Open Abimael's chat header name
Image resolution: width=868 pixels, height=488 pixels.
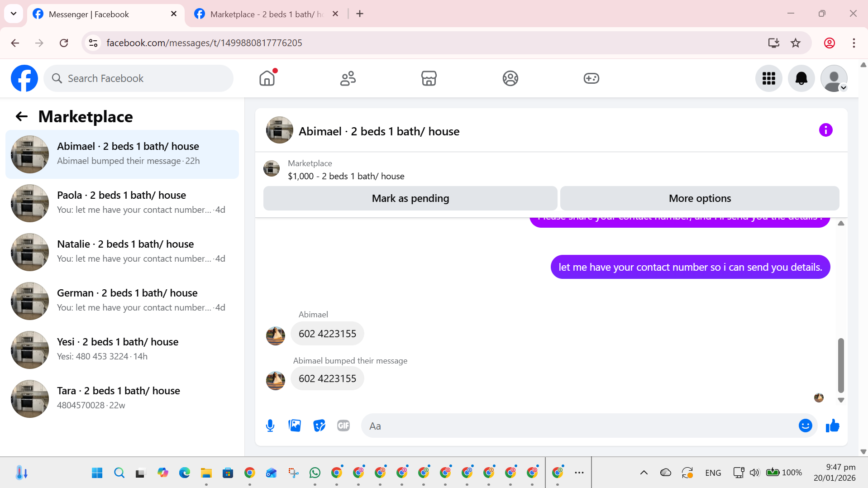pos(379,131)
